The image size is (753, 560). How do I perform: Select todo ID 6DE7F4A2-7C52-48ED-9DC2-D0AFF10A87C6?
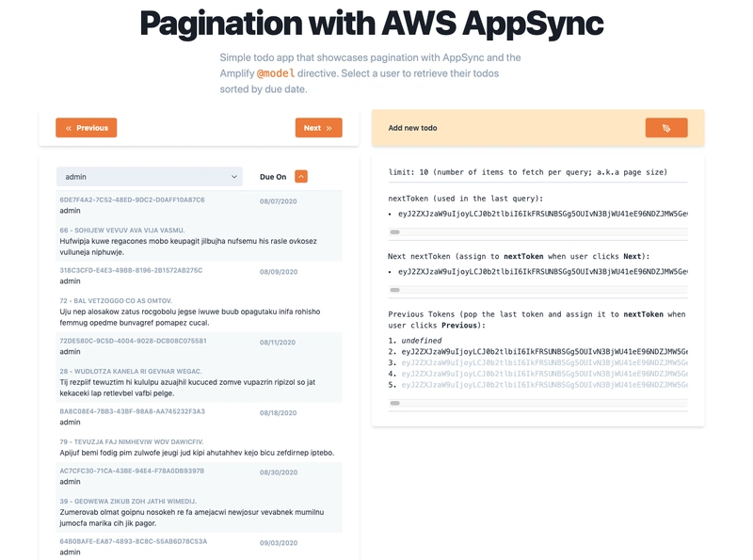[x=132, y=200]
